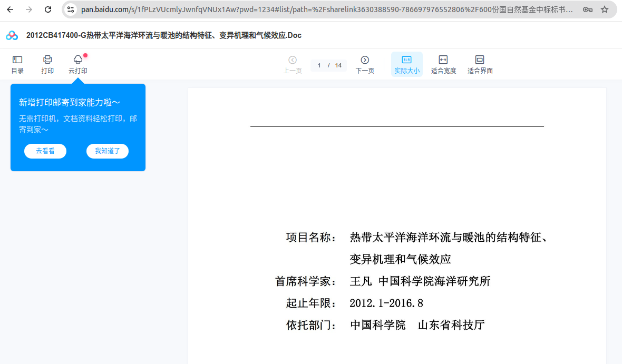Screen dimensions: 622x364
Task: Open site information icon in the address bar
Action: tap(71, 9)
